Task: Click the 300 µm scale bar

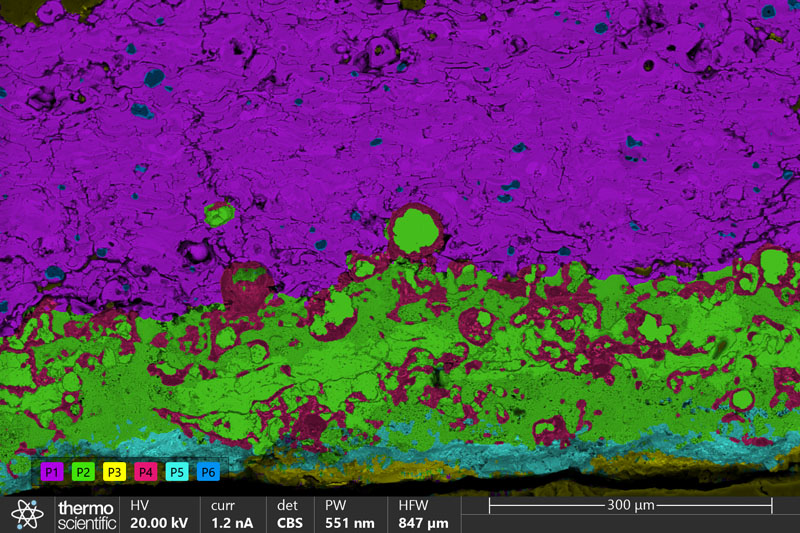Action: pyautogui.click(x=632, y=506)
